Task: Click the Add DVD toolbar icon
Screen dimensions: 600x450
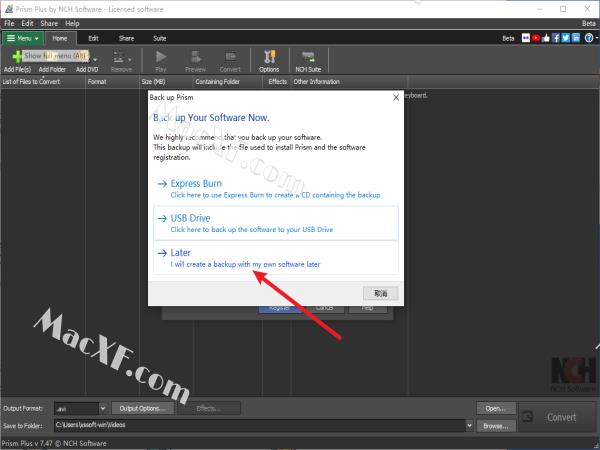Action: (x=87, y=62)
